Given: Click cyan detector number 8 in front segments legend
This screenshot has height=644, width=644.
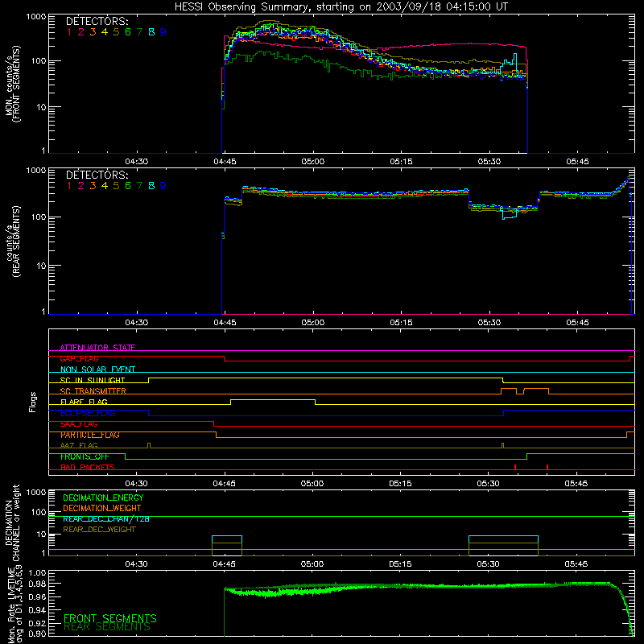Looking at the screenshot, I should point(151,32).
